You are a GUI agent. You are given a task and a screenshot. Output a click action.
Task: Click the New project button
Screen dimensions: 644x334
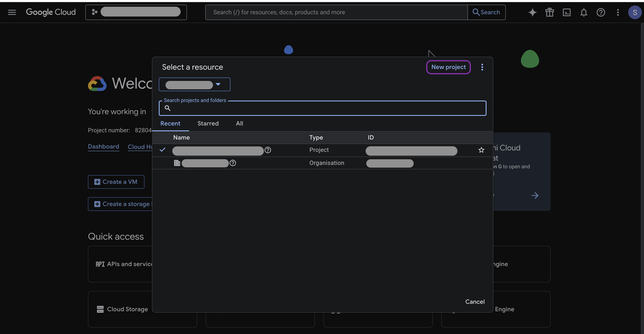pyautogui.click(x=448, y=67)
